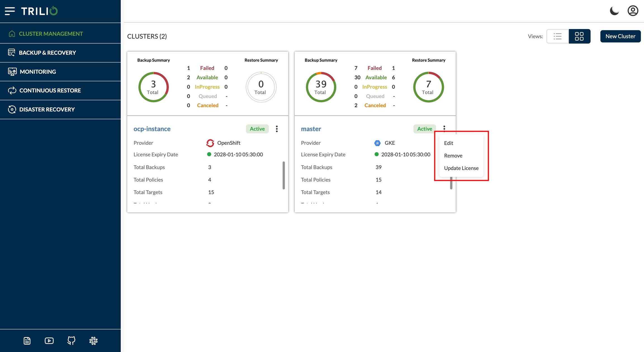The height and width of the screenshot is (352, 644).
Task: Open the Slack community icon
Action: tap(93, 341)
